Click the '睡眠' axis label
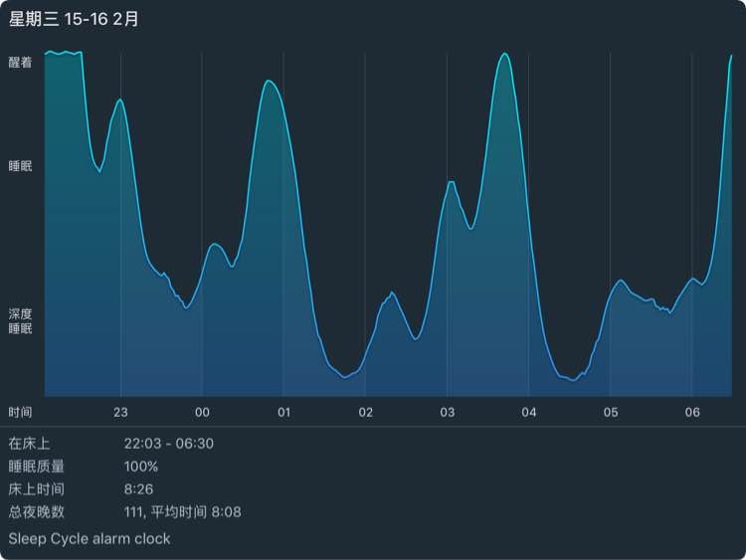746x560 pixels. click(x=20, y=165)
